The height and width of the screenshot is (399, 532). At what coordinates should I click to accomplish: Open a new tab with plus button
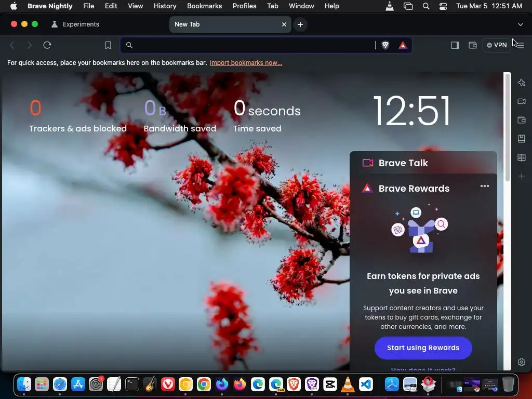(300, 24)
